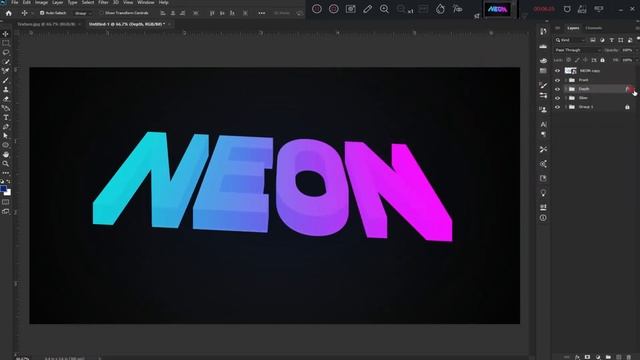Open the Filter menu
The height and width of the screenshot is (360, 640).
pyautogui.click(x=103, y=2)
